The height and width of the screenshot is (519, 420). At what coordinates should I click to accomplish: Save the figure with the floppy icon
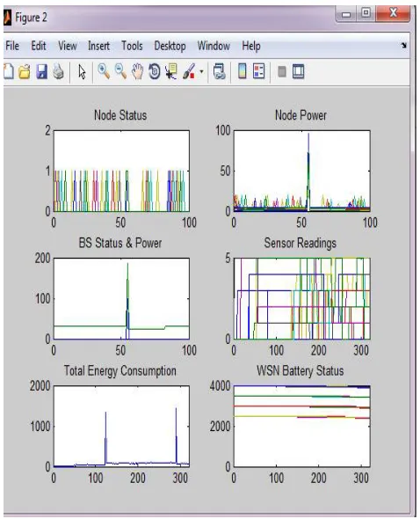click(41, 71)
